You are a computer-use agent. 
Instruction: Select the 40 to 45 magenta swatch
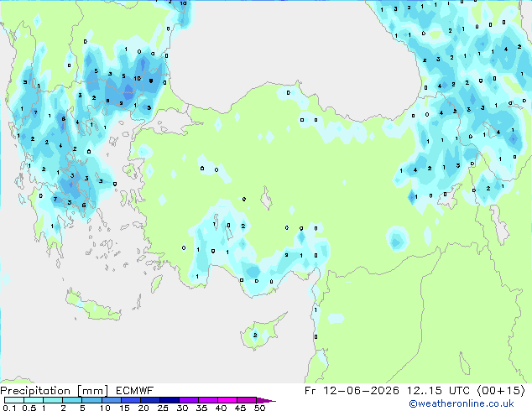tap(227, 400)
